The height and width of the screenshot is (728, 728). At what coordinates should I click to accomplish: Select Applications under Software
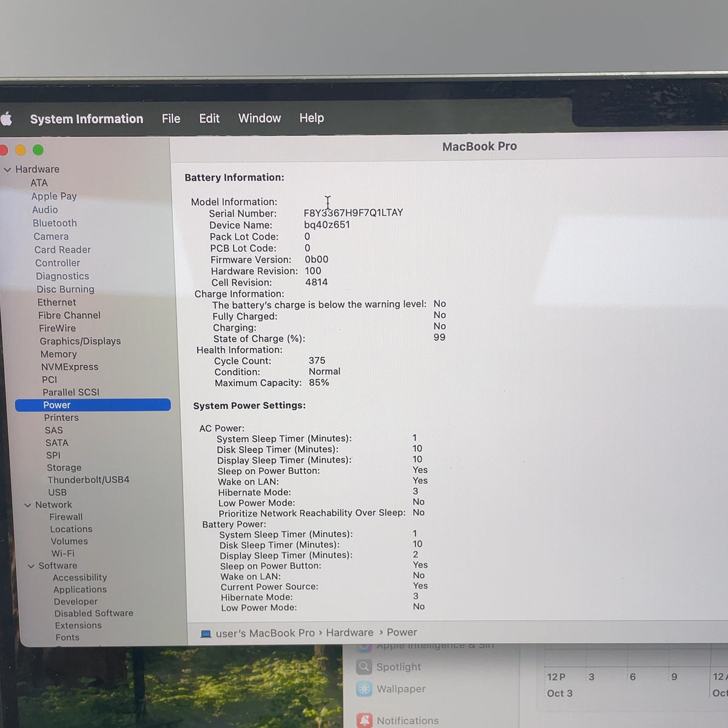pyautogui.click(x=79, y=589)
